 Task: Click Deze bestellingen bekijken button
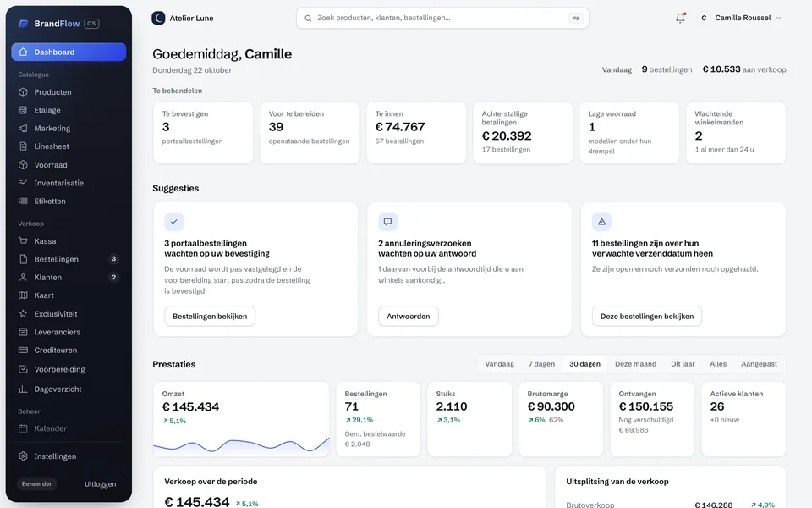(647, 316)
